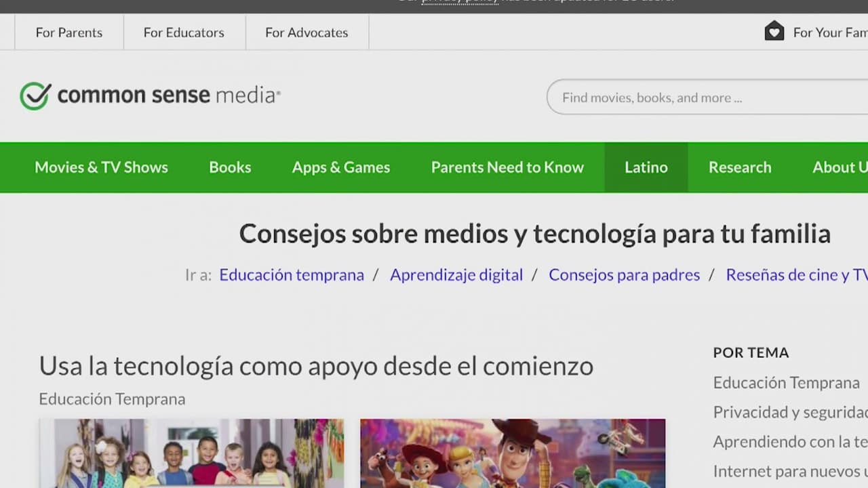Screen dimensions: 868x488
Task: Click the search field for movies and books
Action: tap(705, 98)
